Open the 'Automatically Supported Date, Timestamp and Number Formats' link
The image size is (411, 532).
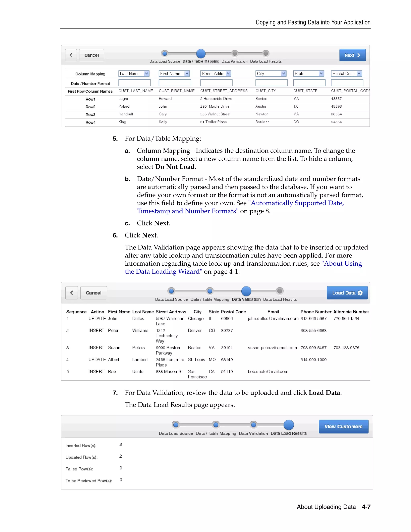click(x=240, y=207)
